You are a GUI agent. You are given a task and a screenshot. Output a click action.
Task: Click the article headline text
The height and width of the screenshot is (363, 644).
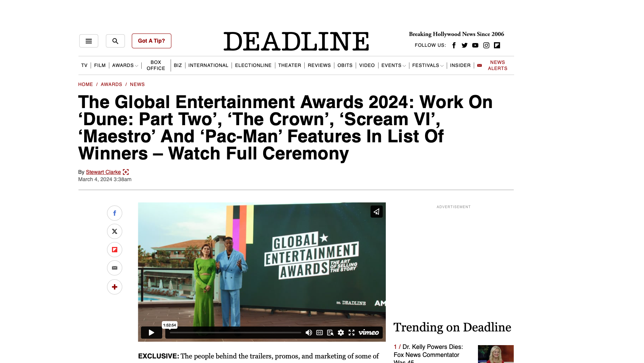[285, 128]
